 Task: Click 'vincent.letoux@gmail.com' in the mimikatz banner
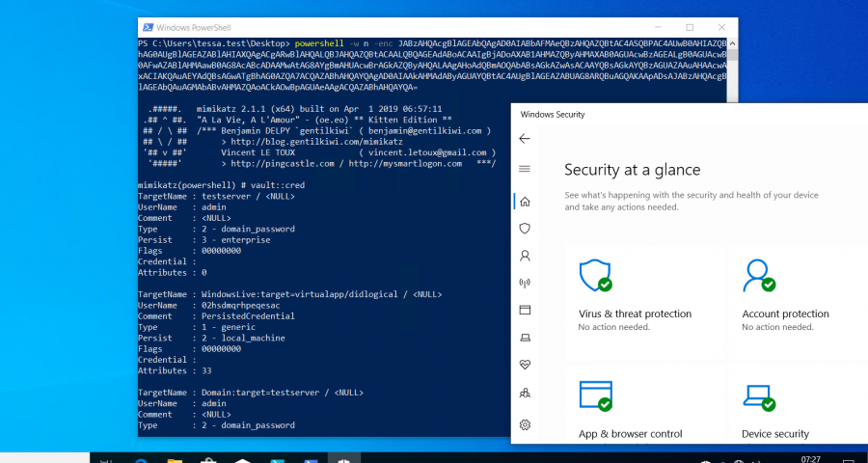click(x=427, y=152)
